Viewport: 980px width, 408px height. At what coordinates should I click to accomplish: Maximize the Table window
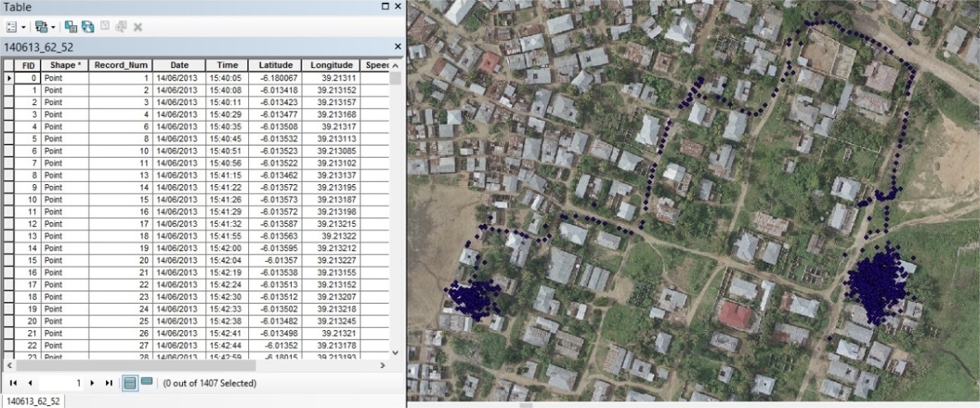[385, 6]
